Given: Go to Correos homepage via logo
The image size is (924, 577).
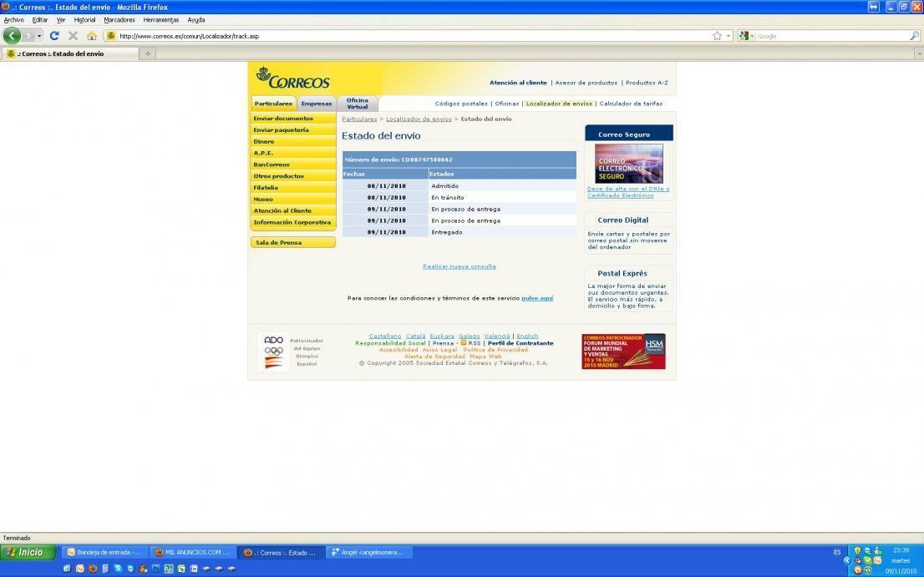Looking at the screenshot, I should (x=293, y=78).
